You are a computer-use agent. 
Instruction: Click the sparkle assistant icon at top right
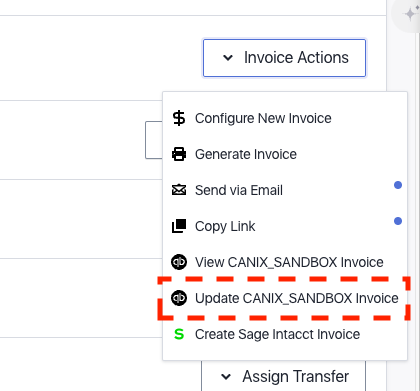pos(409,14)
